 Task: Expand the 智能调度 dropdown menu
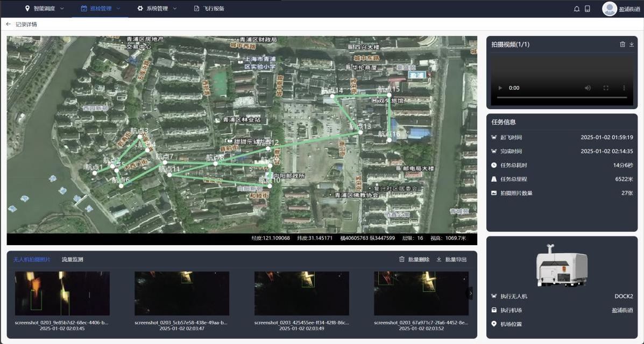pyautogui.click(x=45, y=9)
